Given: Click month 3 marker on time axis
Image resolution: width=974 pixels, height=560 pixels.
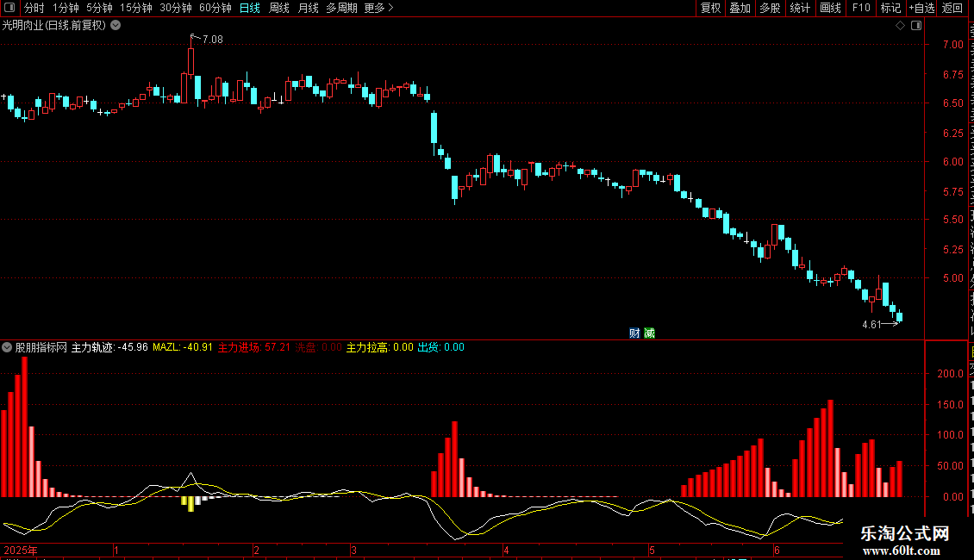Looking at the screenshot, I should click(x=354, y=550).
